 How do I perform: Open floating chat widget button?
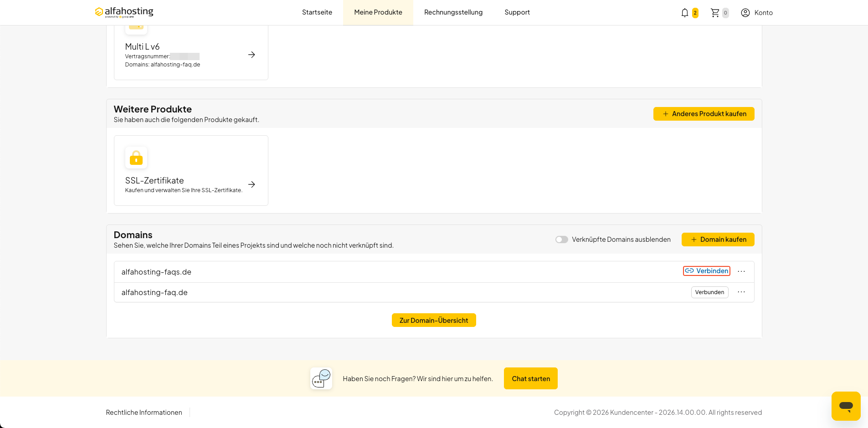[x=846, y=406]
